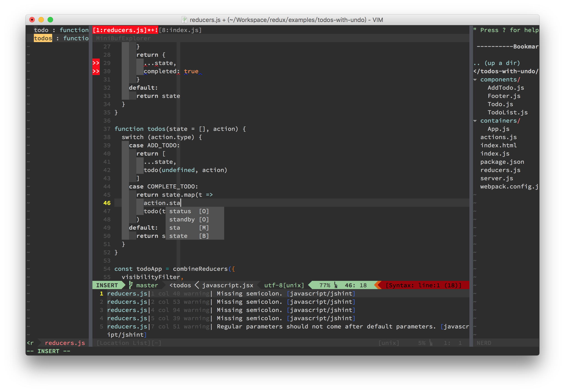Click the green zoom button in the title bar
The width and height of the screenshot is (565, 392).
[50, 20]
